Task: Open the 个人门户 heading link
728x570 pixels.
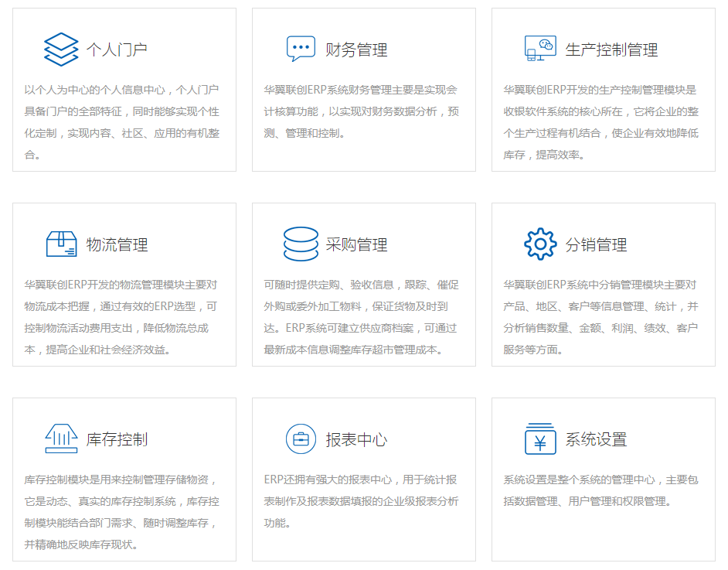Action: (117, 50)
